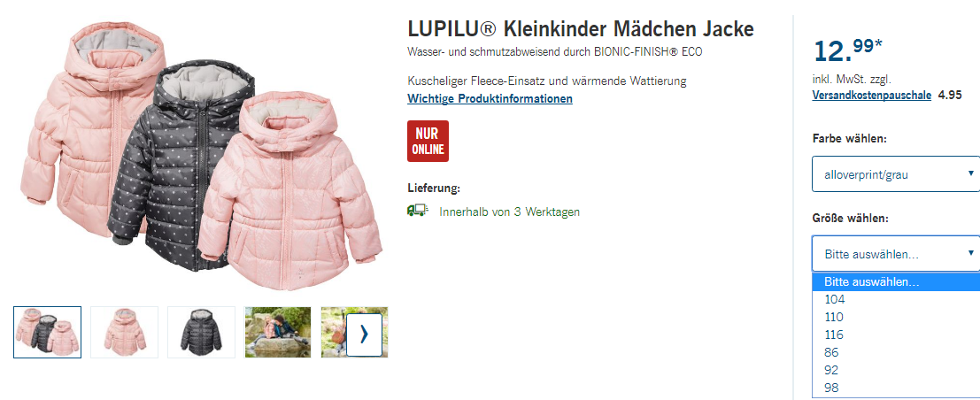Click the Größe wählen dropdown arrow
The height and width of the screenshot is (400, 980).
pos(970,252)
